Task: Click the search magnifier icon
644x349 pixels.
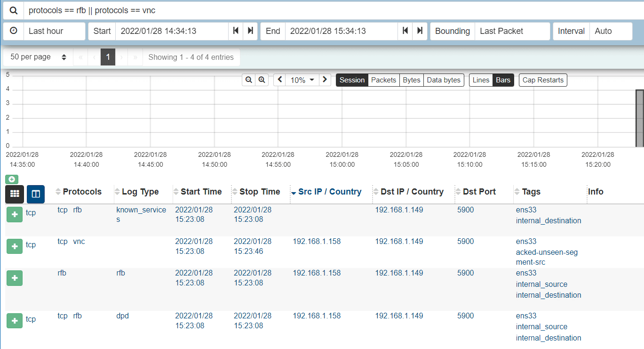Action: 14,10
